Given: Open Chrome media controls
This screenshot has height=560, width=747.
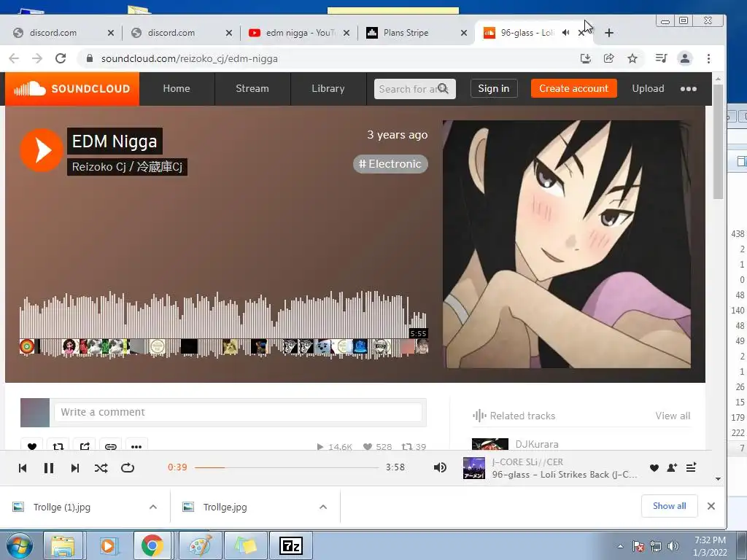Looking at the screenshot, I should (661, 58).
